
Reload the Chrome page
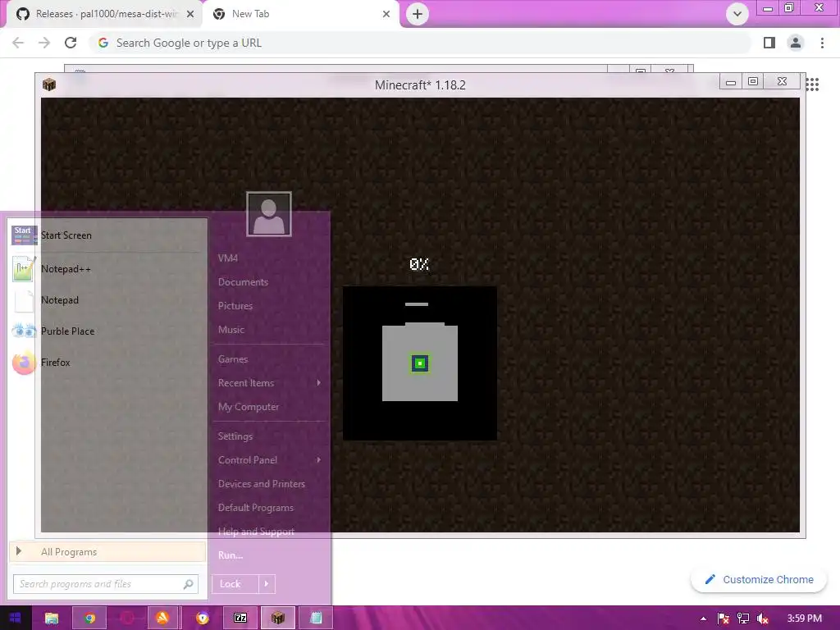[71, 43]
